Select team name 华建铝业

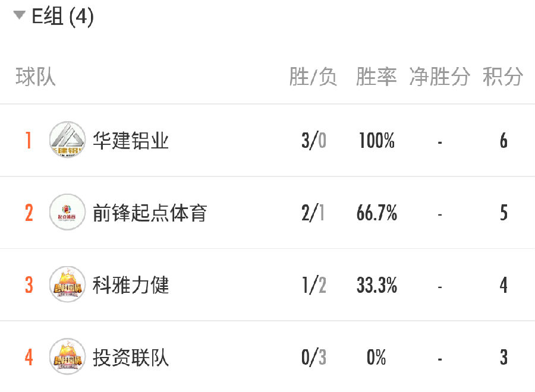[131, 140]
